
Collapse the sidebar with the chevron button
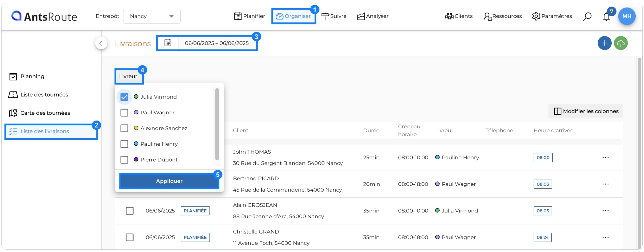click(x=101, y=43)
